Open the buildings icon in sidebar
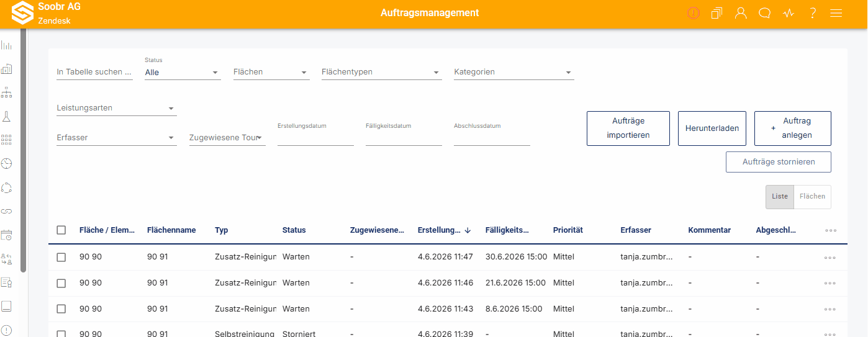 pyautogui.click(x=7, y=69)
